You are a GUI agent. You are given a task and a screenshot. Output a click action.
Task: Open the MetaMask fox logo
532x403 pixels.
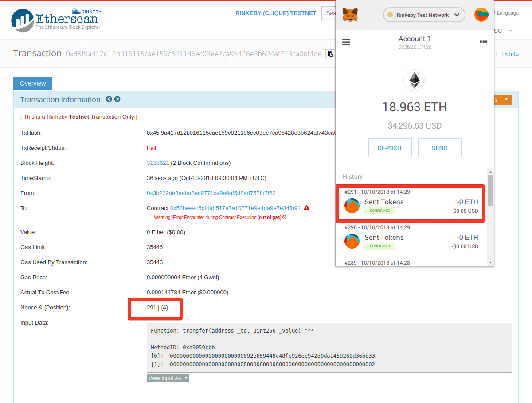350,15
